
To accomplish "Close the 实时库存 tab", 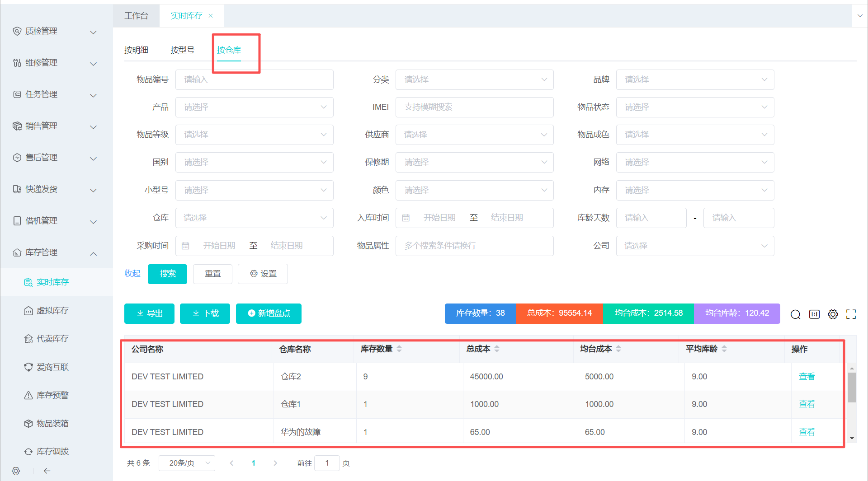I will pyautogui.click(x=211, y=16).
